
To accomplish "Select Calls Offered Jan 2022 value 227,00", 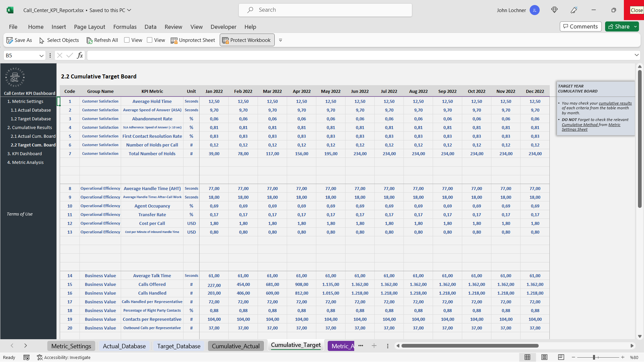I will coord(214,285).
